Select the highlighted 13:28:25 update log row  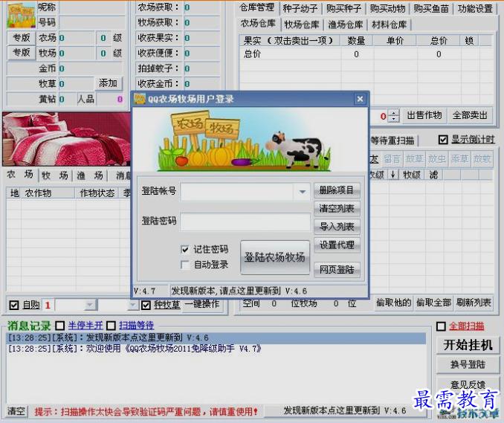pos(216,338)
